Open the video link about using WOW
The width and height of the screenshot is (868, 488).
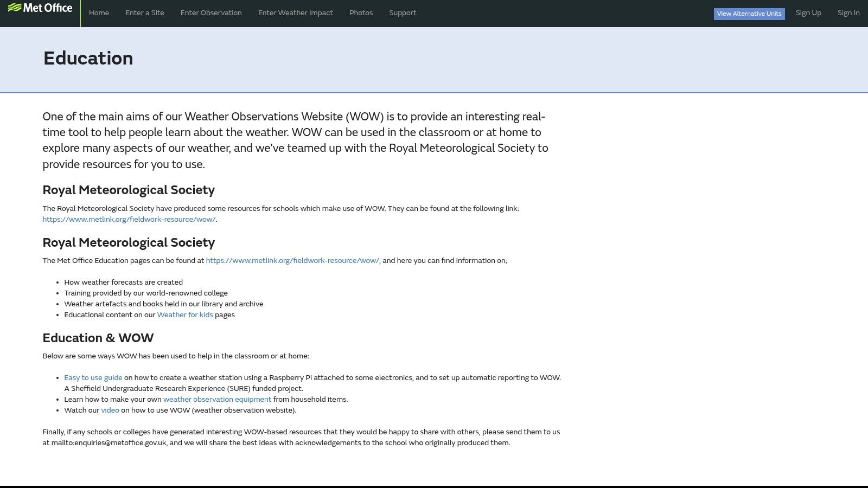[x=110, y=410]
